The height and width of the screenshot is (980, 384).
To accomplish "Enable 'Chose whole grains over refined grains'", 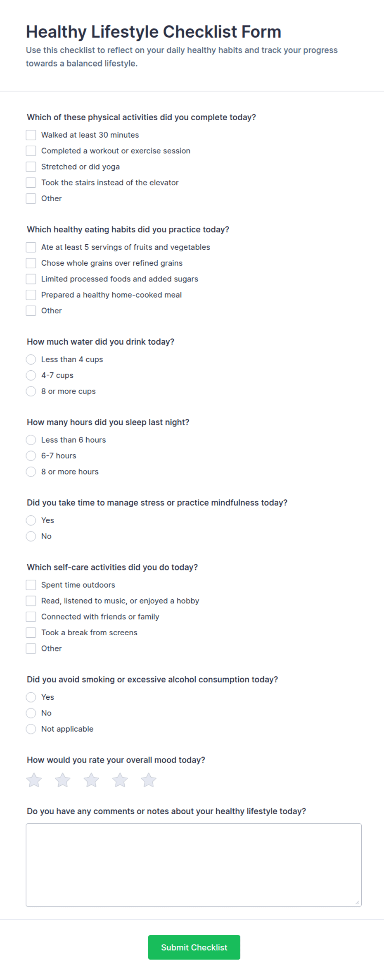I will click(x=31, y=263).
